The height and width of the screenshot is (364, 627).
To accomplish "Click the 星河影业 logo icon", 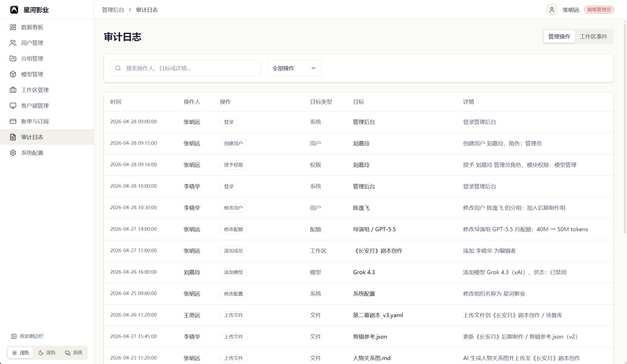I will [14, 10].
